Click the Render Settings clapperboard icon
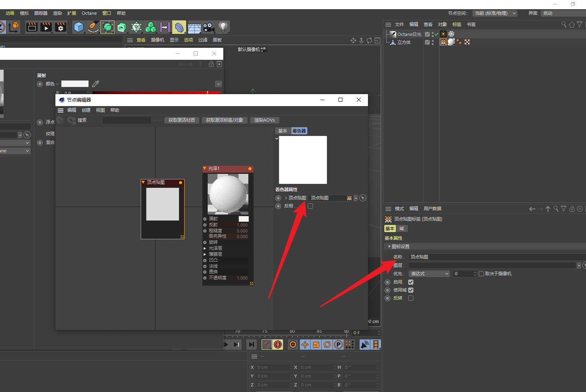Image resolution: width=586 pixels, height=392 pixels. 61,27
